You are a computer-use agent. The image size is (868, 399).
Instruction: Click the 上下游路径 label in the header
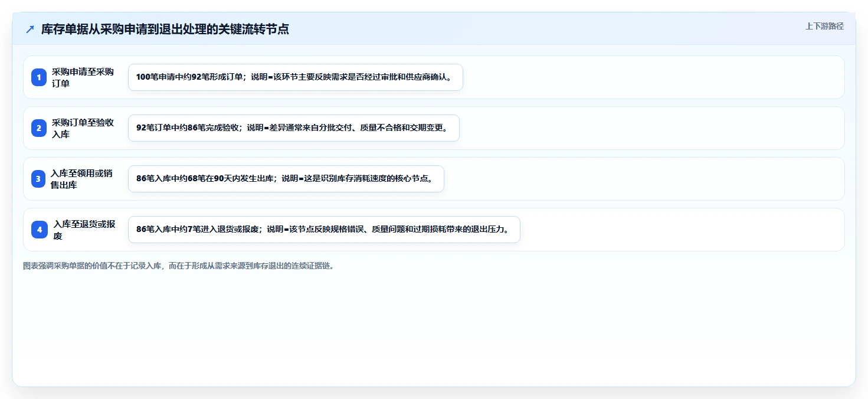pyautogui.click(x=824, y=26)
